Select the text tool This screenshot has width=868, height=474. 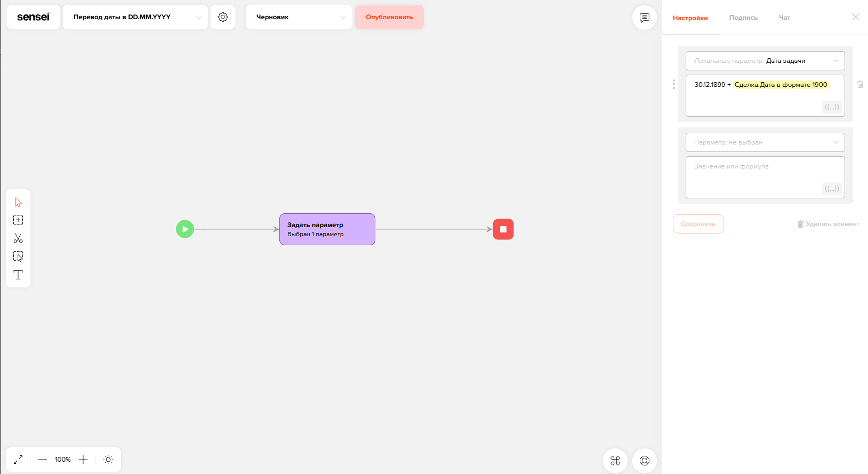(18, 275)
